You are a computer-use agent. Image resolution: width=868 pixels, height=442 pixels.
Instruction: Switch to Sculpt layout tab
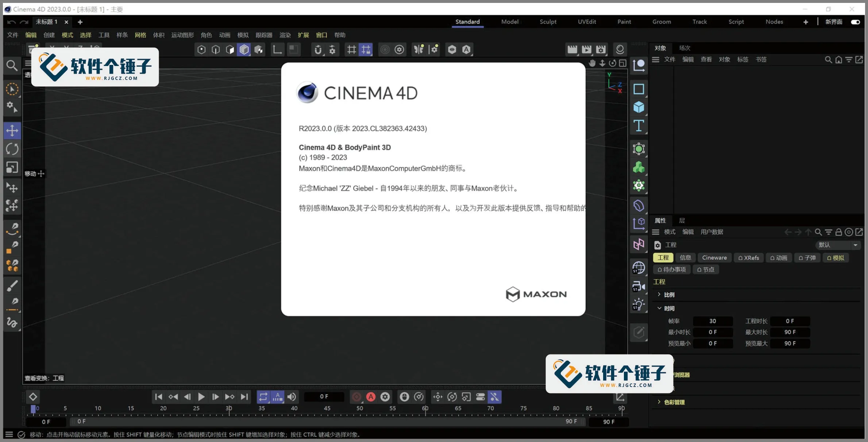(x=548, y=22)
